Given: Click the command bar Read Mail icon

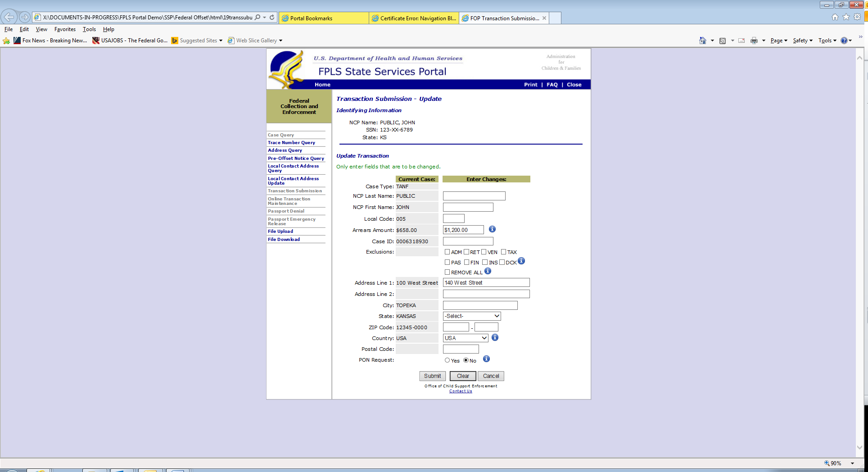Looking at the screenshot, I should pyautogui.click(x=741, y=41).
